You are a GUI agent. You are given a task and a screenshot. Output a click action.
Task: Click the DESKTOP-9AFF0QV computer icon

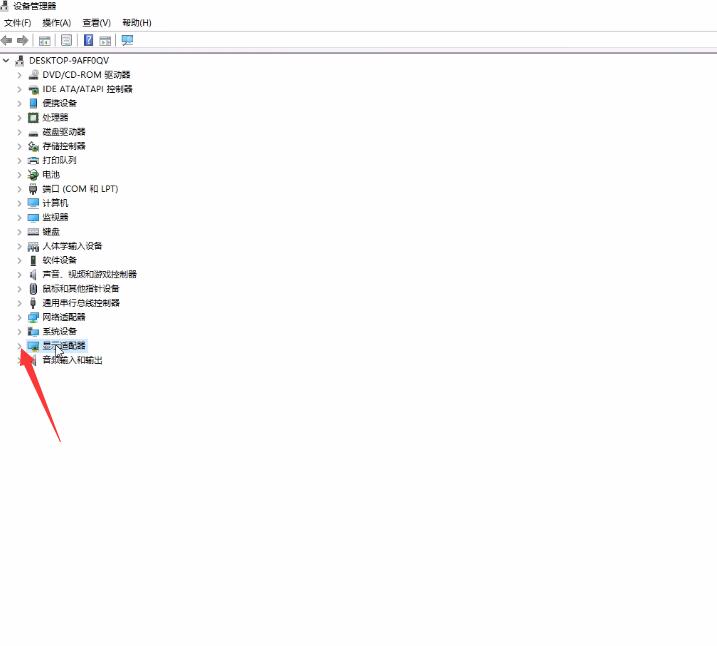20,60
